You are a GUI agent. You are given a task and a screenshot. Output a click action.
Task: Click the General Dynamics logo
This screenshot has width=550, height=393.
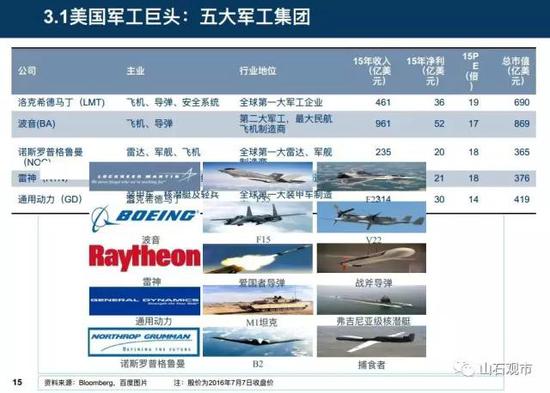coord(145,301)
